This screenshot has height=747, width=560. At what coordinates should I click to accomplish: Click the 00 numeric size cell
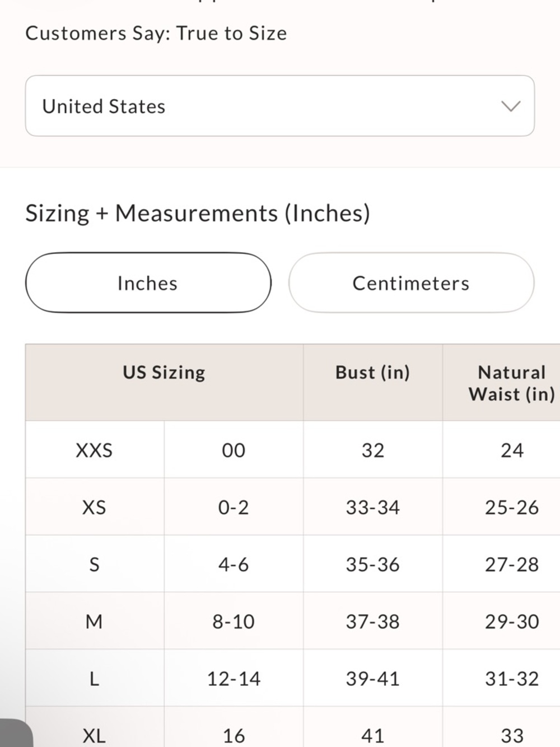tap(234, 450)
